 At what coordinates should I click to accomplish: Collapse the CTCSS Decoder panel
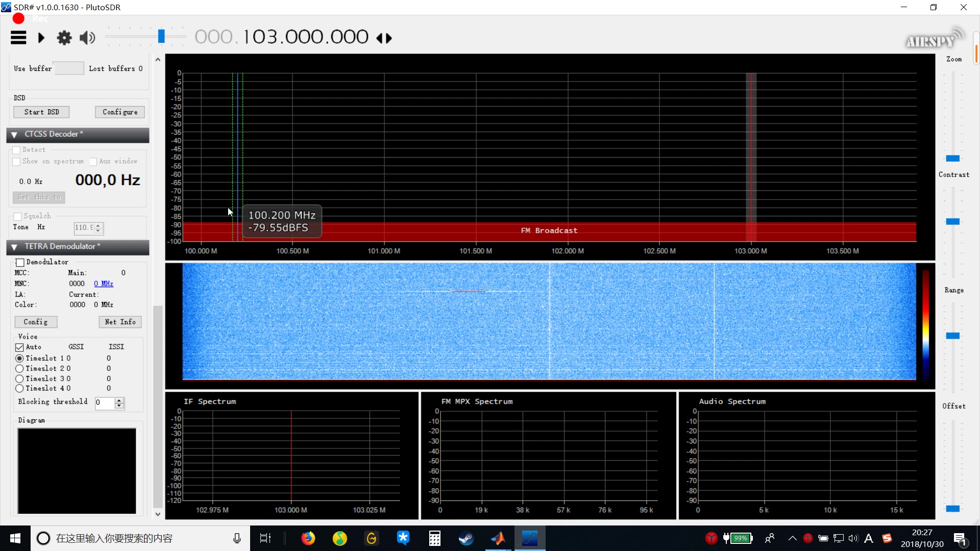tap(14, 134)
